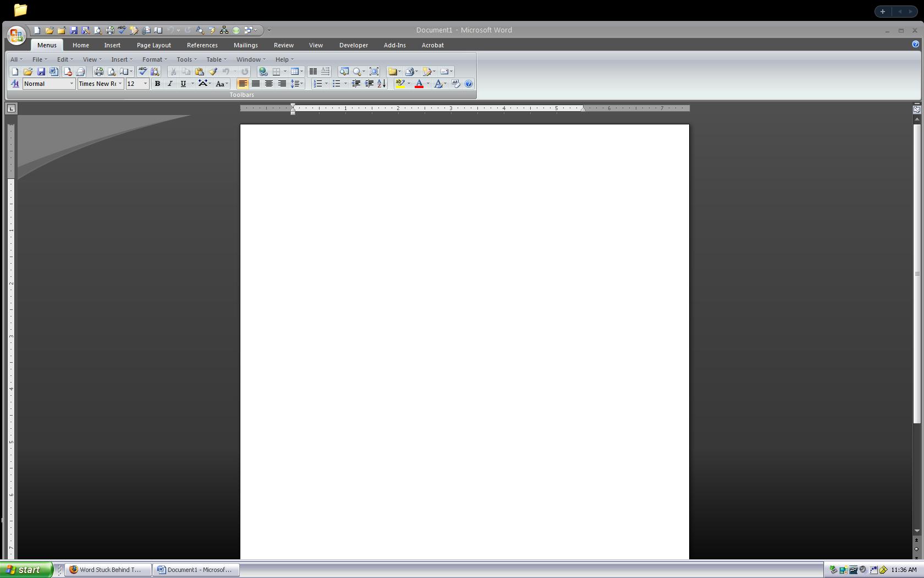Enable Center alignment

[x=269, y=84]
